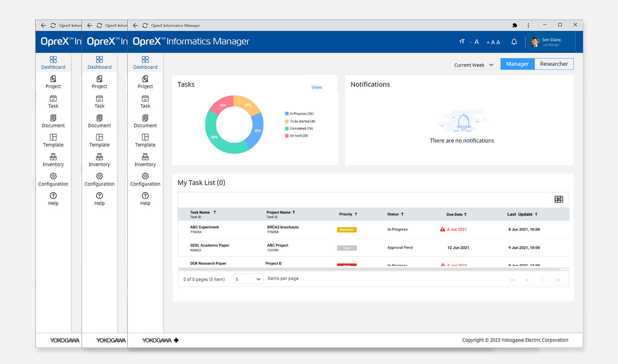Select the Task icon in the sidebar

(145, 102)
